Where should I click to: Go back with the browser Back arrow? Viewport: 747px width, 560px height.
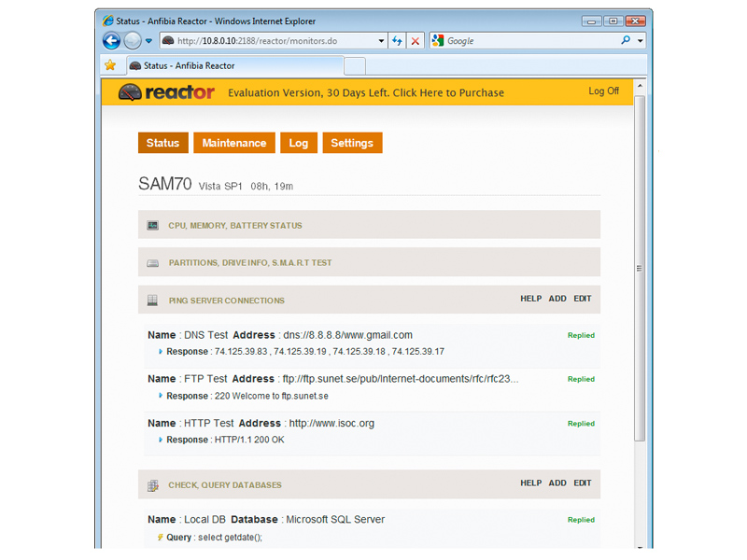coord(111,41)
